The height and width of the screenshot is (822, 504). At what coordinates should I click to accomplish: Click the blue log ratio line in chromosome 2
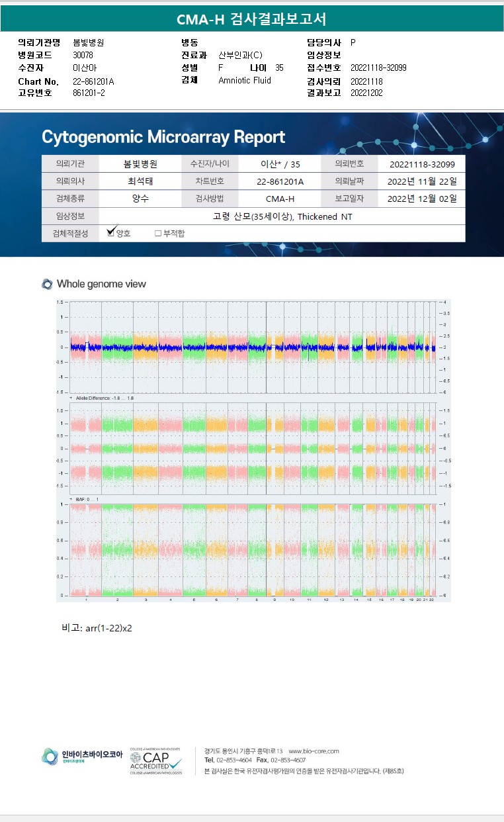coord(117,347)
